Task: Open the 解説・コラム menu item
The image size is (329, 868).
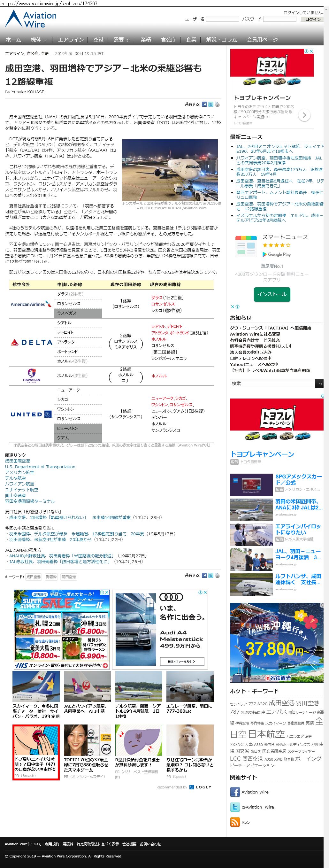Action: point(222,40)
